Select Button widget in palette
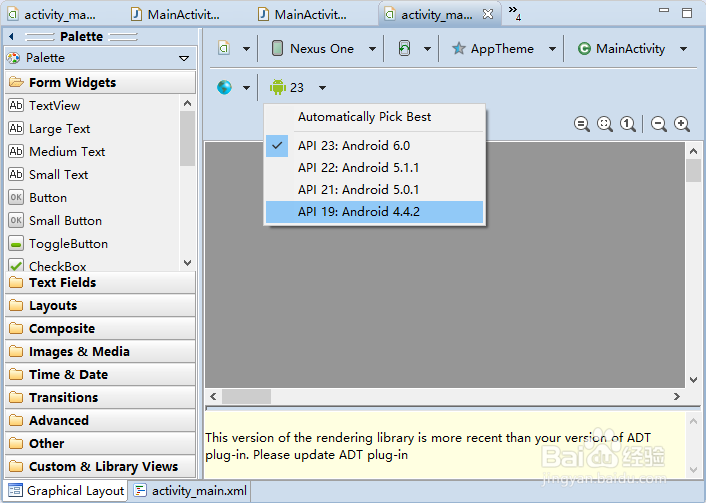 92,198
